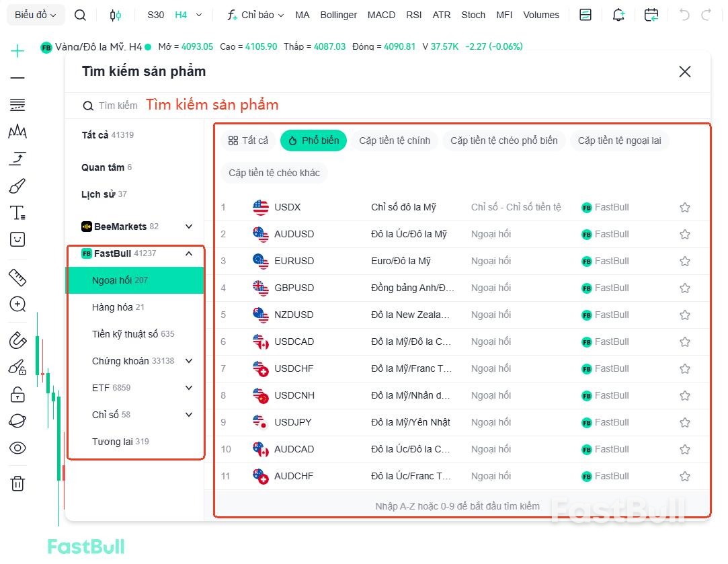Mark USDJPY as favorite star
728x564 pixels.
tap(684, 422)
